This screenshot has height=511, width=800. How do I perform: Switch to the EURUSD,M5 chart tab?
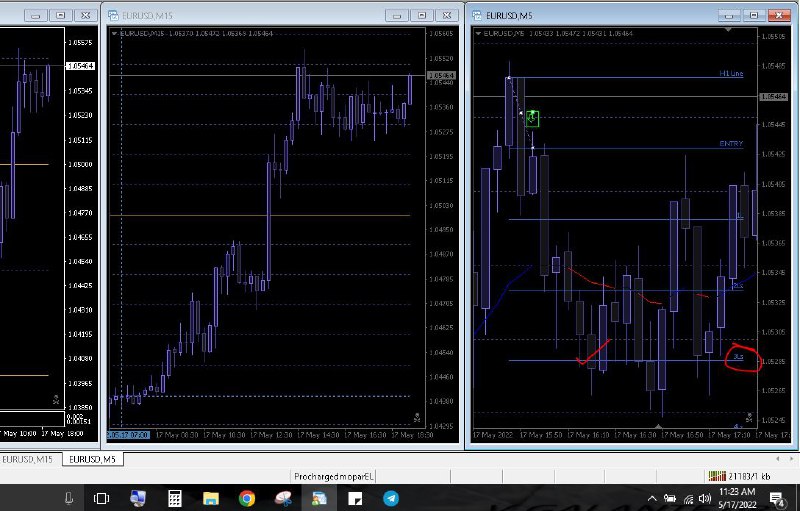coord(92,459)
